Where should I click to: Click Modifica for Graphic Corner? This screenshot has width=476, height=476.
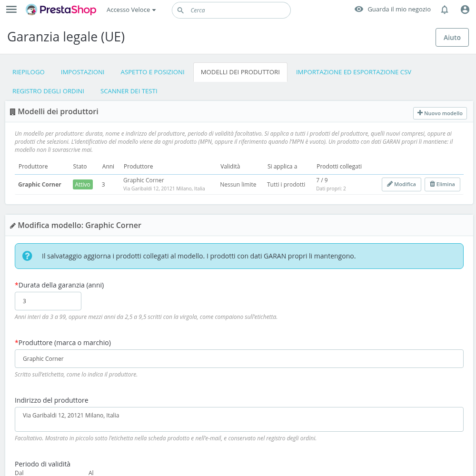pos(401,184)
